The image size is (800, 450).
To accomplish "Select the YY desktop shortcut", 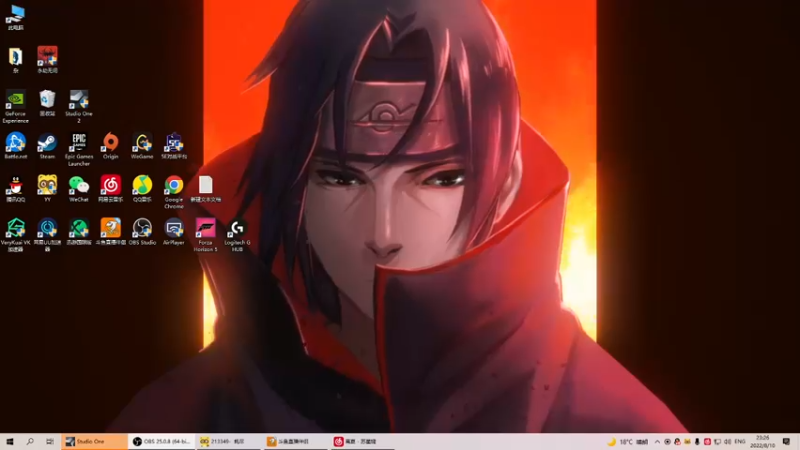I will click(47, 189).
